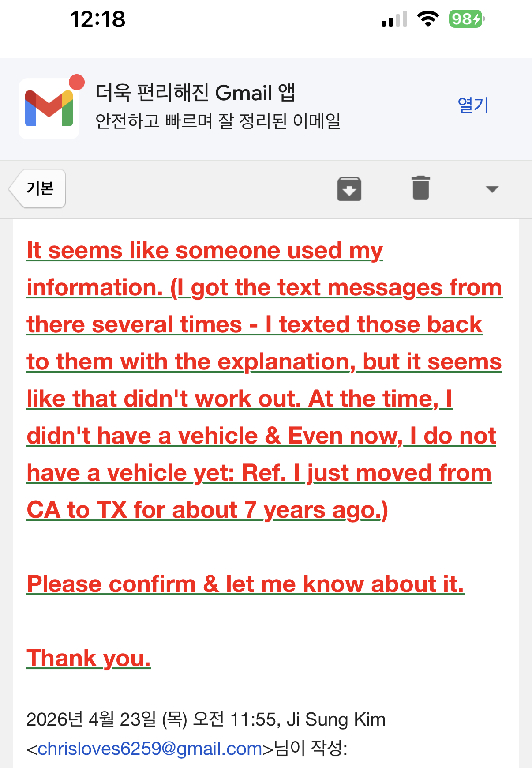Tap the quoted header date '2026년 4월 23일'

(x=91, y=719)
